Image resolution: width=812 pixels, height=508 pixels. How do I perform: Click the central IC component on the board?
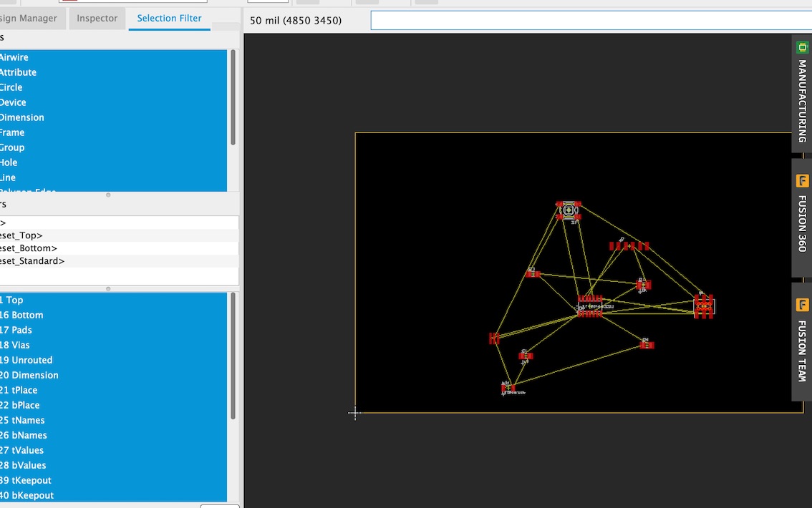point(590,306)
